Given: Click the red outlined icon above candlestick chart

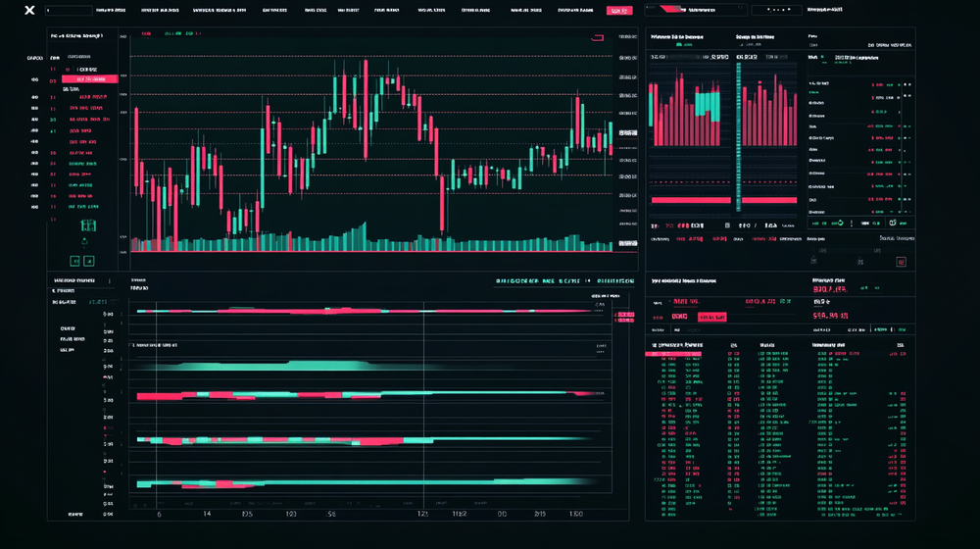Looking at the screenshot, I should [597, 37].
